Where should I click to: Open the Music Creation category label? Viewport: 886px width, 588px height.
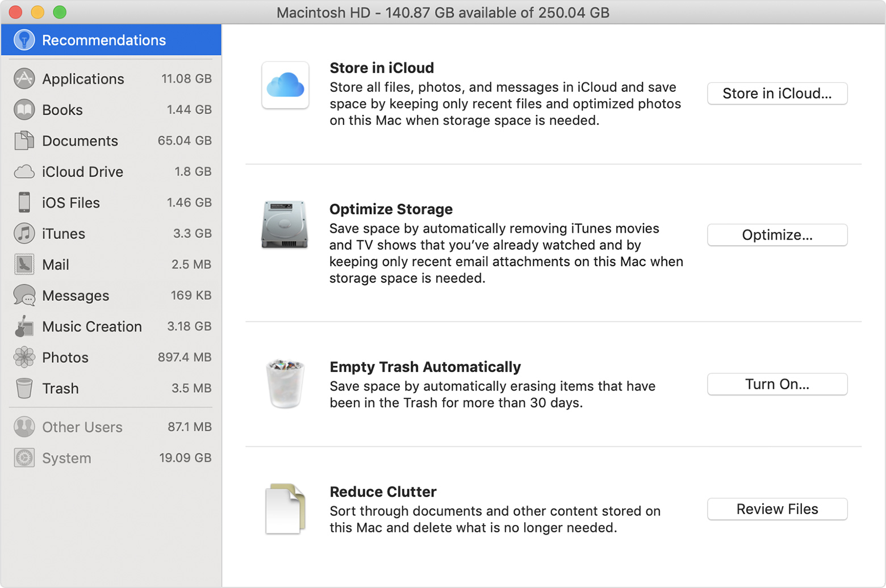92,326
